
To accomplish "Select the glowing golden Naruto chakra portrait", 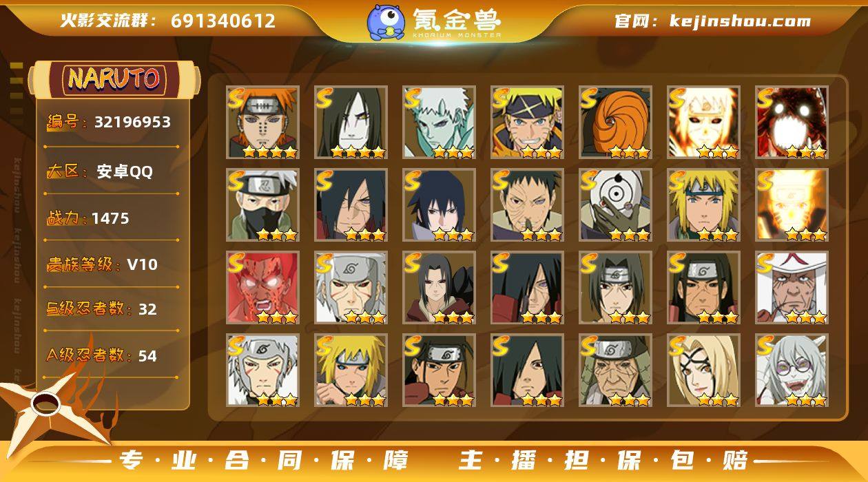I will click(x=792, y=205).
